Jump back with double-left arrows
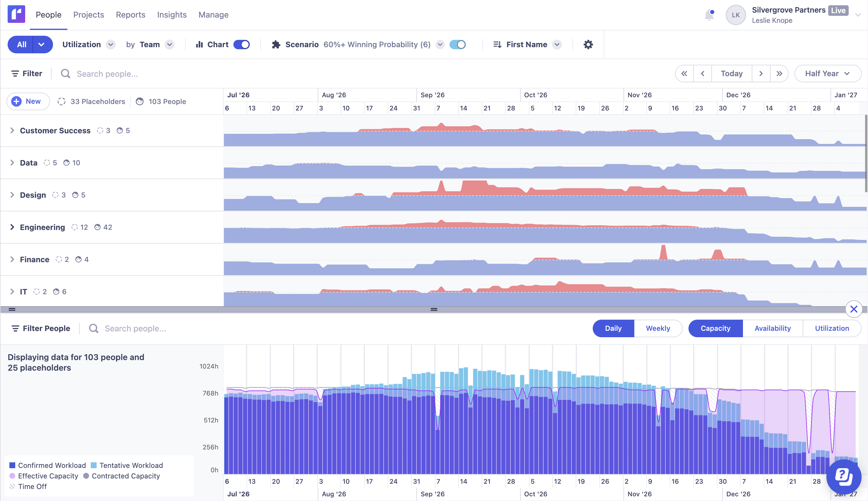This screenshot has width=868, height=501. pyautogui.click(x=684, y=74)
